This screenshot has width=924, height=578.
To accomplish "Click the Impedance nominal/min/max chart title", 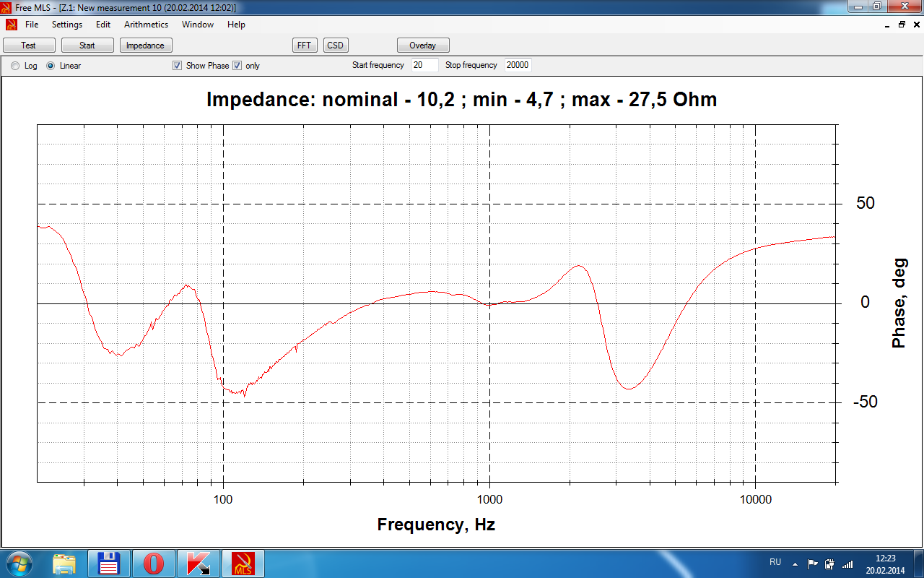I will click(462, 100).
